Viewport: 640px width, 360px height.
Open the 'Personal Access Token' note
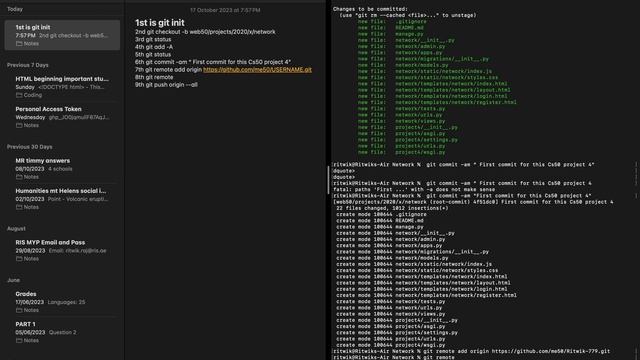tap(62, 117)
